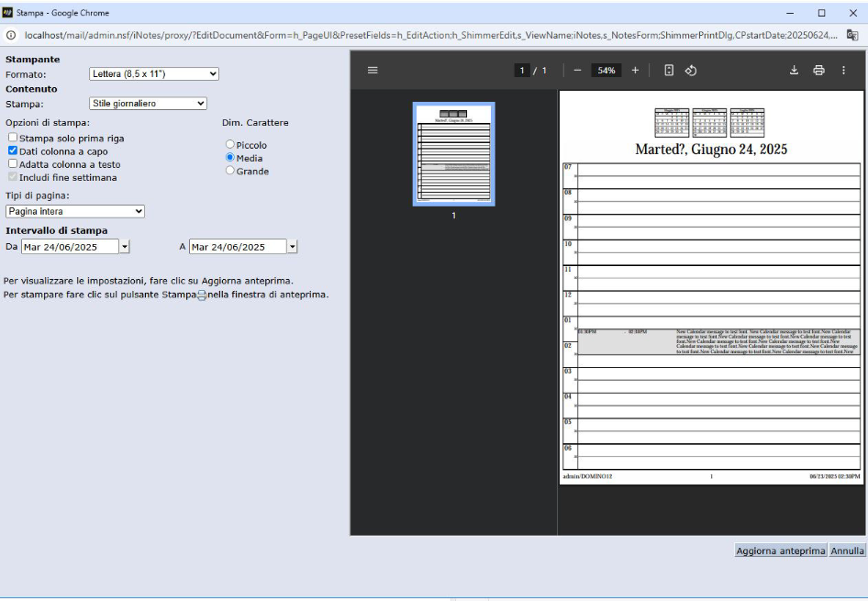This screenshot has height=601, width=868.
Task: Zoom out the PDF preview
Action: 577,71
